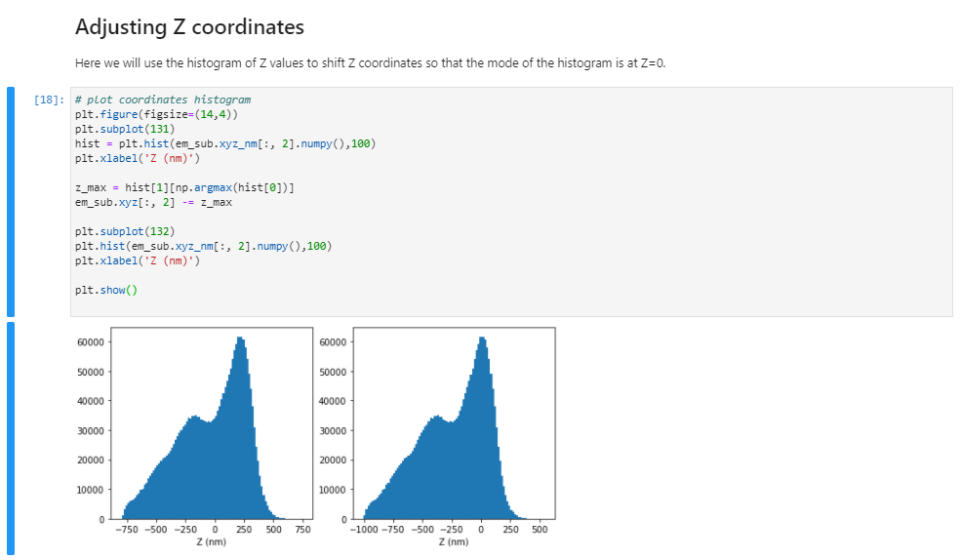The image size is (962, 560).
Task: Click the 'Adjusting Z coordinates' heading
Action: tap(189, 27)
